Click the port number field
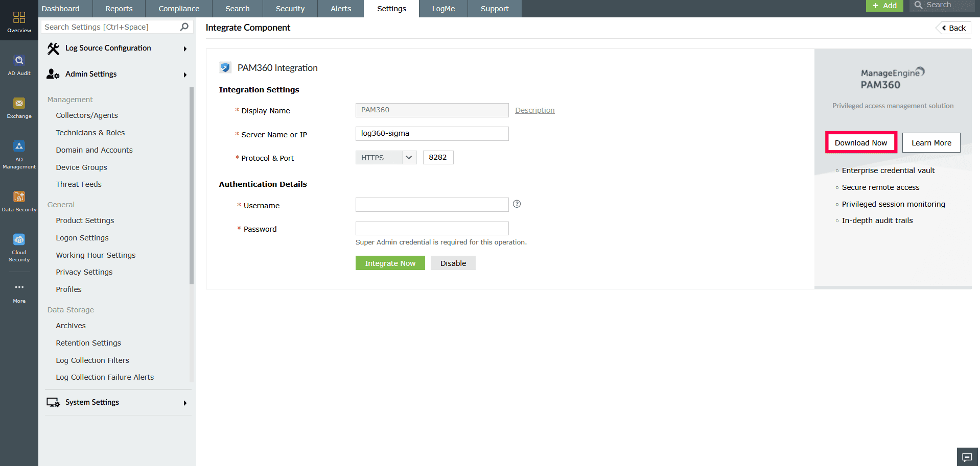This screenshot has width=980, height=466. click(438, 157)
